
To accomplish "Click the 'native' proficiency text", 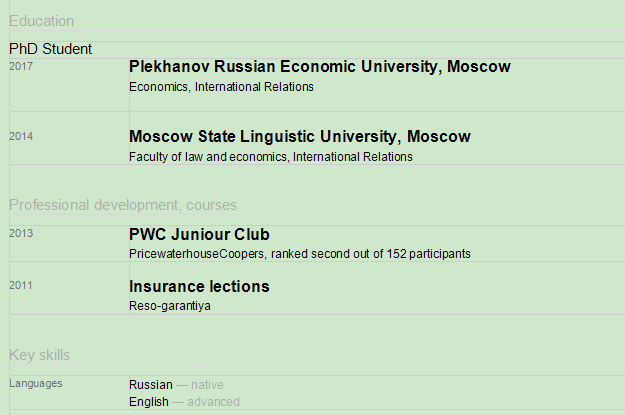I will [x=208, y=384].
